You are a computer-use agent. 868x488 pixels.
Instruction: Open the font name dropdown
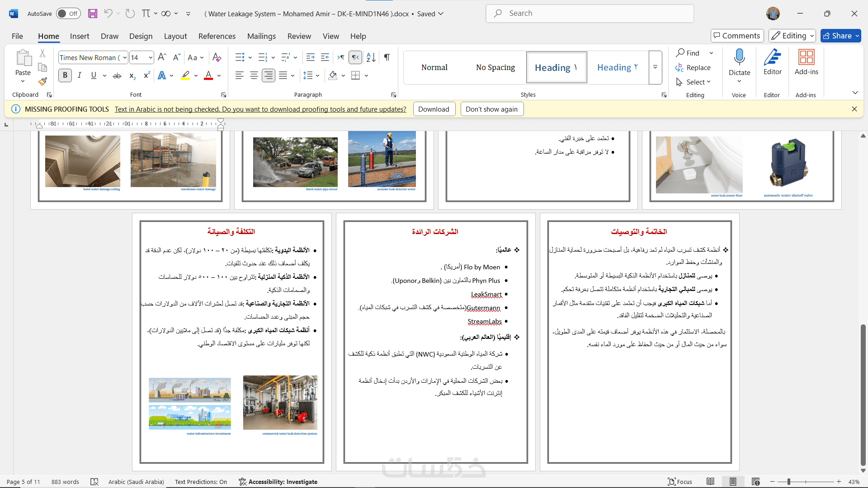[x=125, y=57]
